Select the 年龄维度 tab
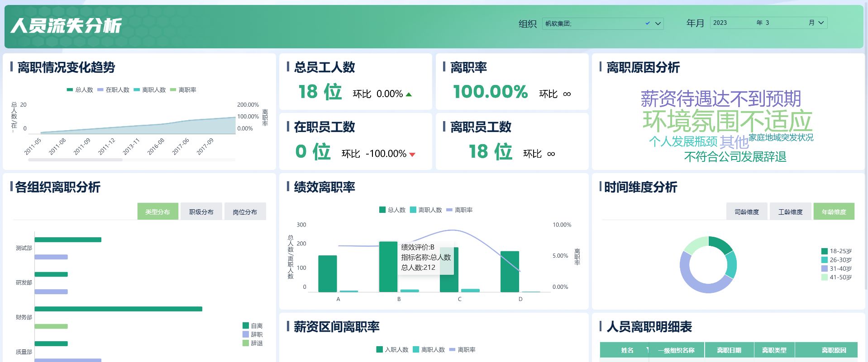The image size is (868, 362). pos(834,212)
